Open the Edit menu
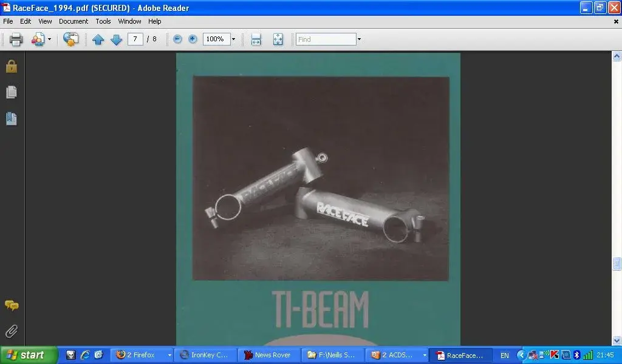 (x=26, y=21)
